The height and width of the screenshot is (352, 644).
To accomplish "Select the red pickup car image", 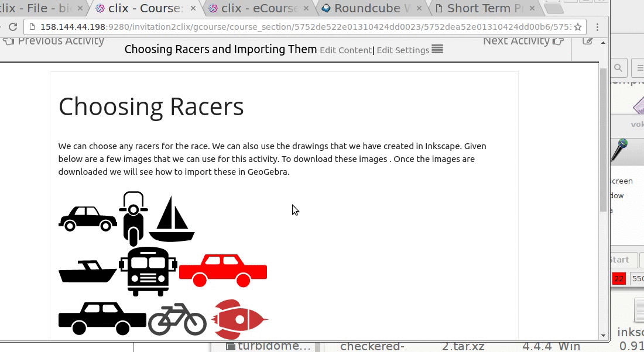I will click(223, 271).
